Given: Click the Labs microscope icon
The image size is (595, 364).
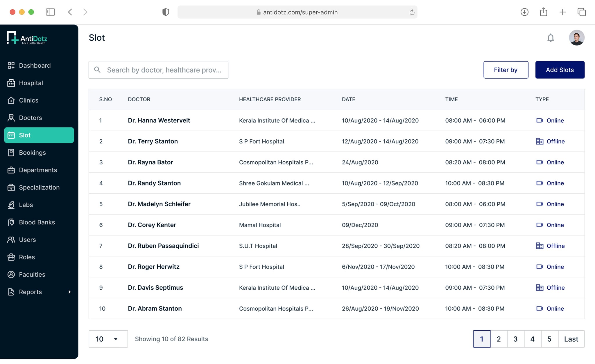Looking at the screenshot, I should click(11, 205).
